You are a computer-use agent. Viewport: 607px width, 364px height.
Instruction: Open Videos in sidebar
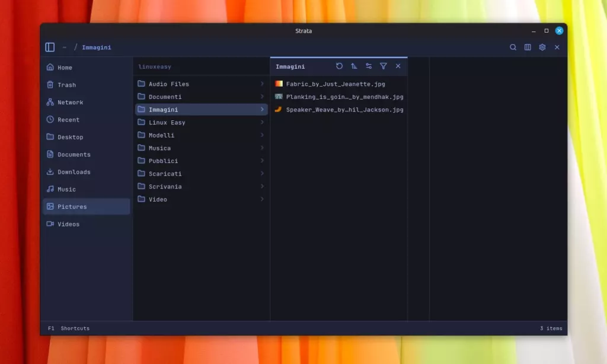pyautogui.click(x=87, y=224)
